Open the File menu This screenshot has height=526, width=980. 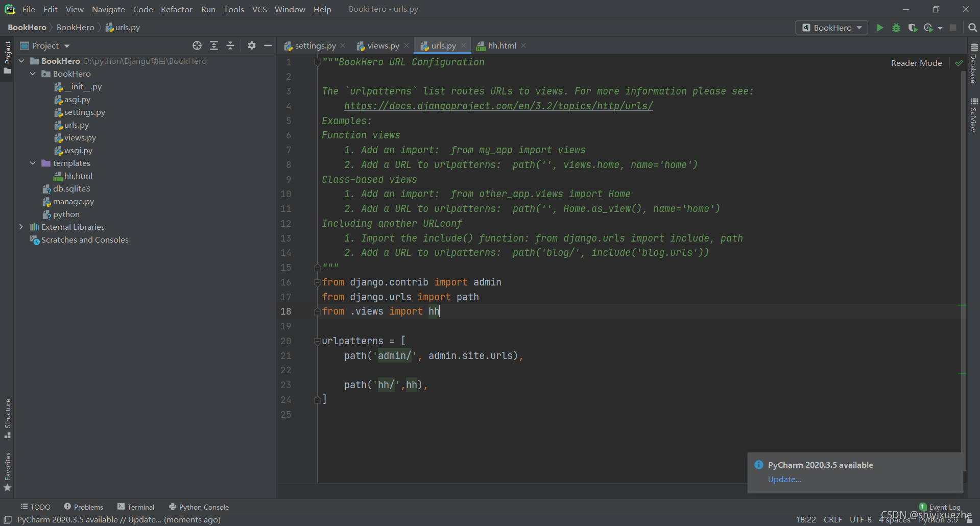click(x=29, y=9)
